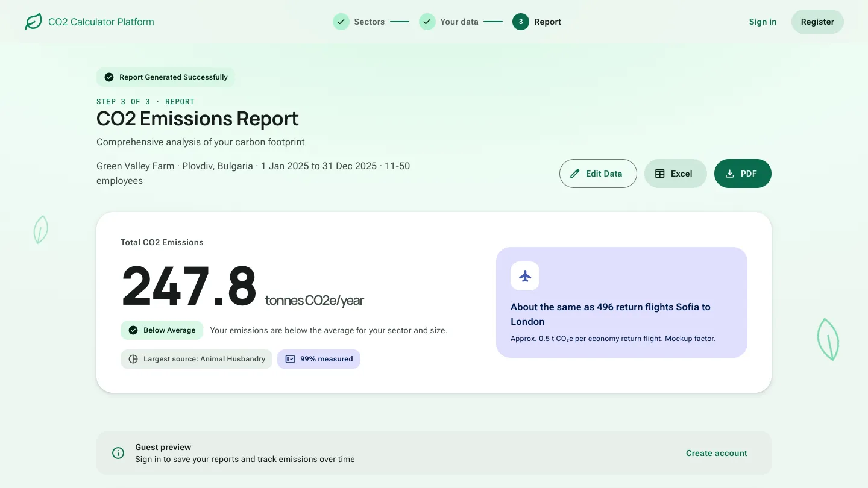
Task: Click the icon beside 99% measured
Action: coord(290,359)
